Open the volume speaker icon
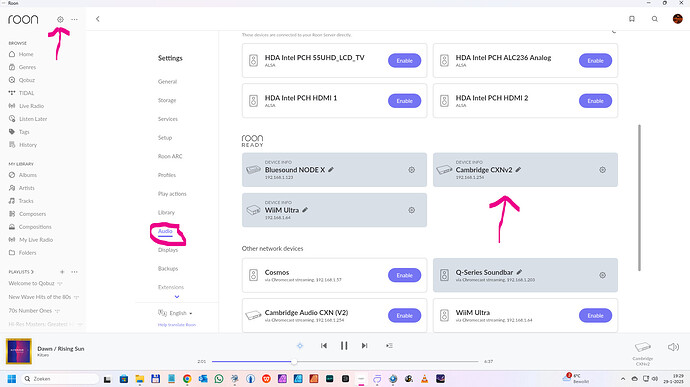 pyautogui.click(x=673, y=347)
